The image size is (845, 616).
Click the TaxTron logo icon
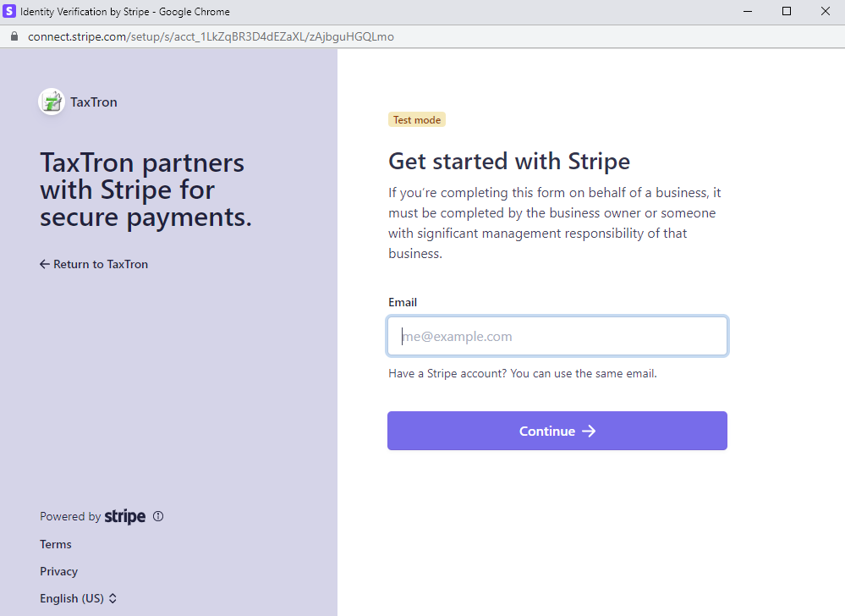(52, 102)
